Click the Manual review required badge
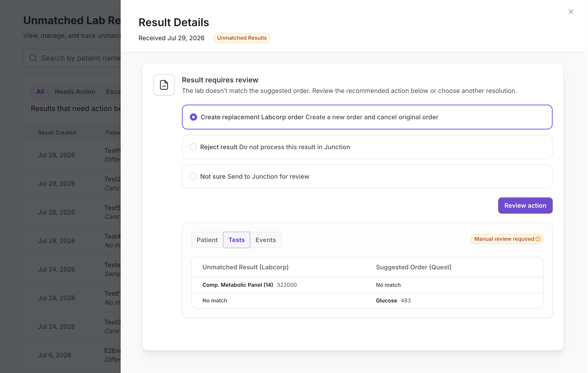 [x=507, y=239]
